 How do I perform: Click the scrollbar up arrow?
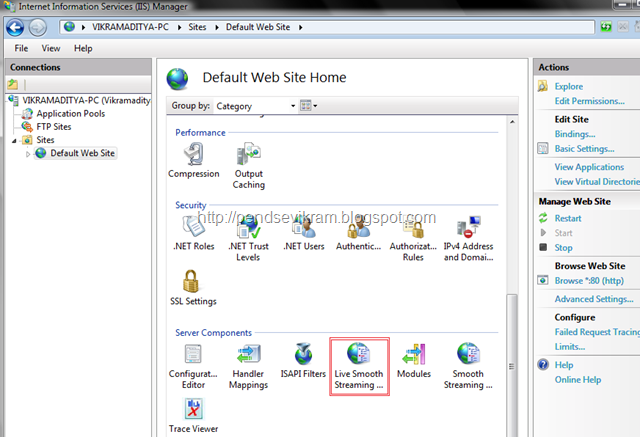click(x=512, y=122)
